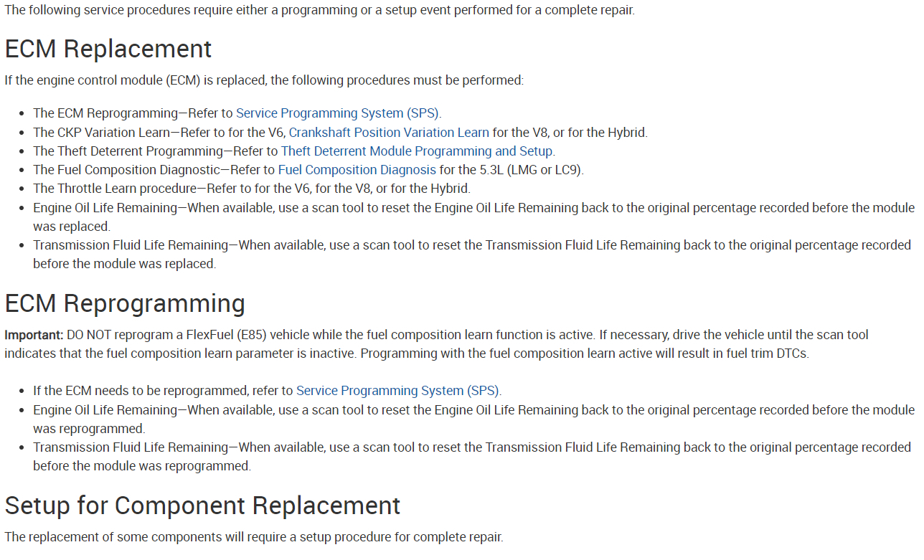Screen dimensions: 924x560
Task: Follow Theft Deterrent Module Programming and Setup link
Action: [x=417, y=151]
